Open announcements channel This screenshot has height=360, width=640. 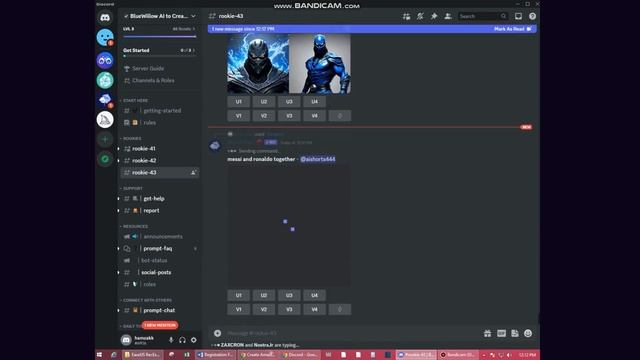coord(160,236)
